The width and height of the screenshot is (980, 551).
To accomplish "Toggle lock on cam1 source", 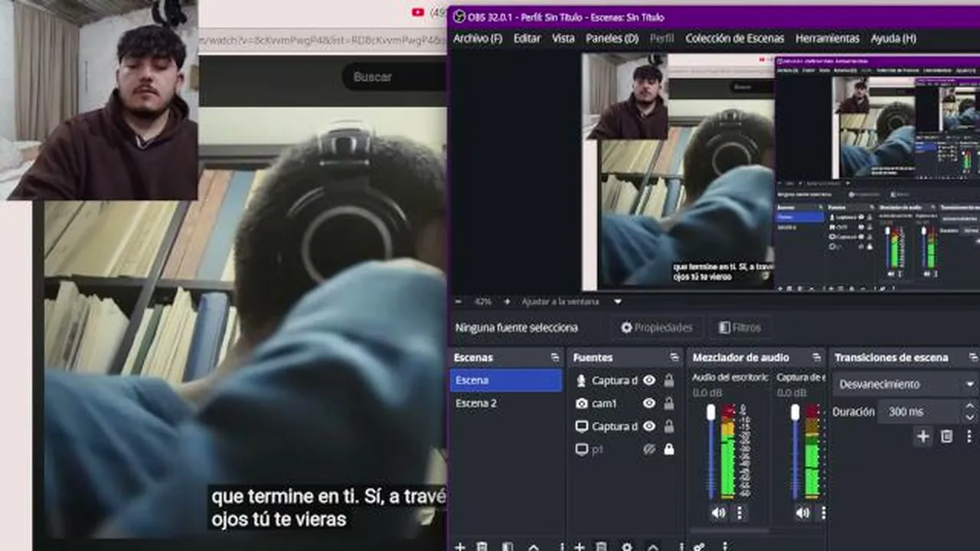I will (669, 403).
